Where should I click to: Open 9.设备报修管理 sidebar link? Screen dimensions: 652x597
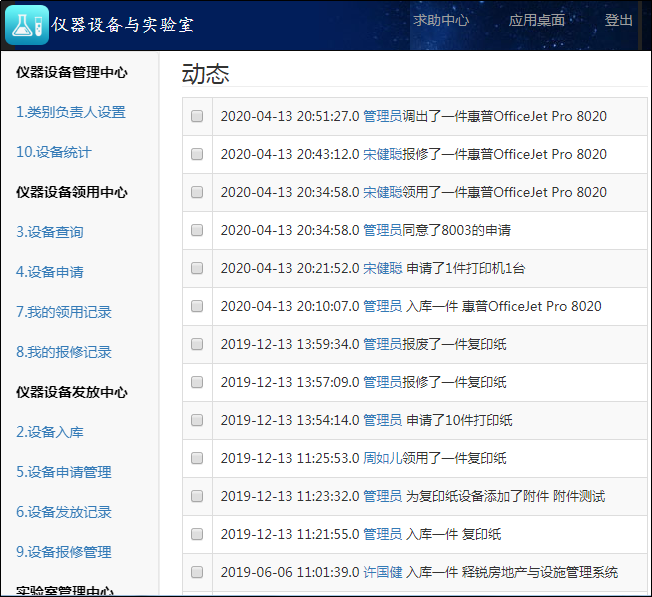(x=64, y=552)
